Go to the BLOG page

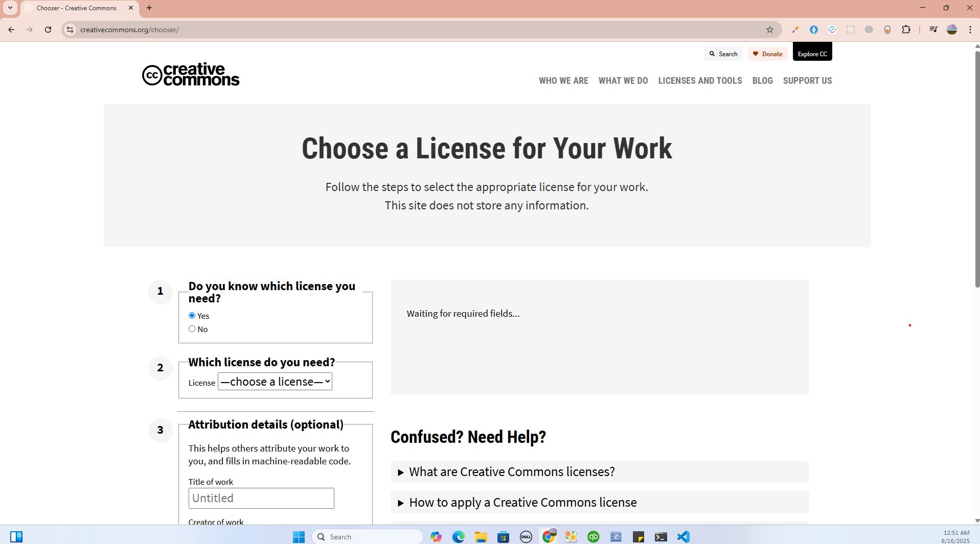[762, 81]
